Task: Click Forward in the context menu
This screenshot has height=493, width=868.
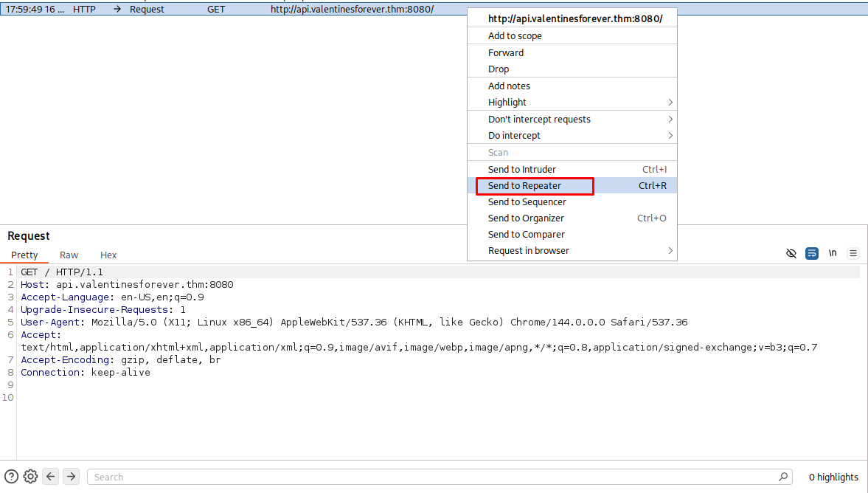Action: (506, 53)
